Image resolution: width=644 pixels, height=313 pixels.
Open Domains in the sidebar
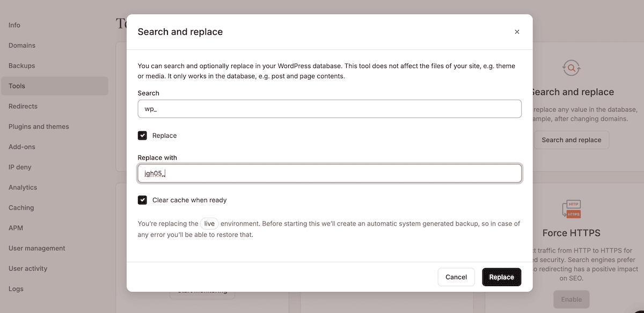(22, 46)
